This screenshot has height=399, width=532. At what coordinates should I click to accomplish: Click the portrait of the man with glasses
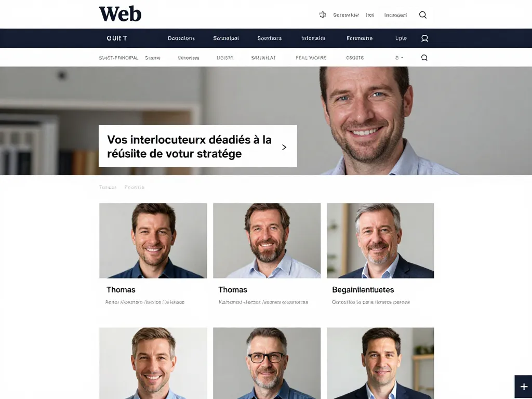click(x=267, y=363)
